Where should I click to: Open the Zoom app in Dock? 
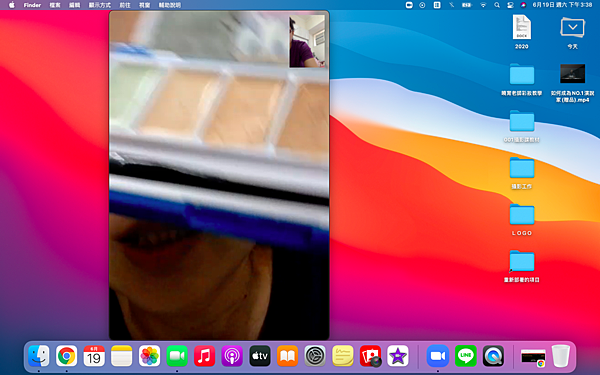coord(438,356)
